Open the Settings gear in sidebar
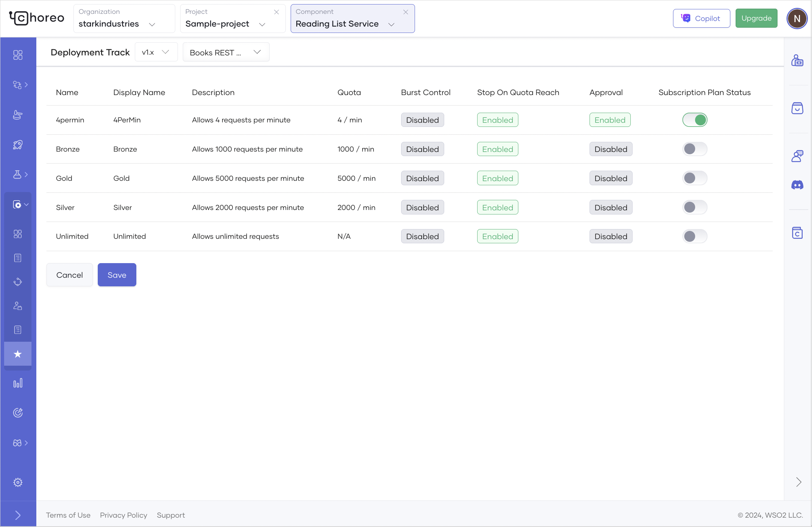This screenshot has width=812, height=527. 18,482
